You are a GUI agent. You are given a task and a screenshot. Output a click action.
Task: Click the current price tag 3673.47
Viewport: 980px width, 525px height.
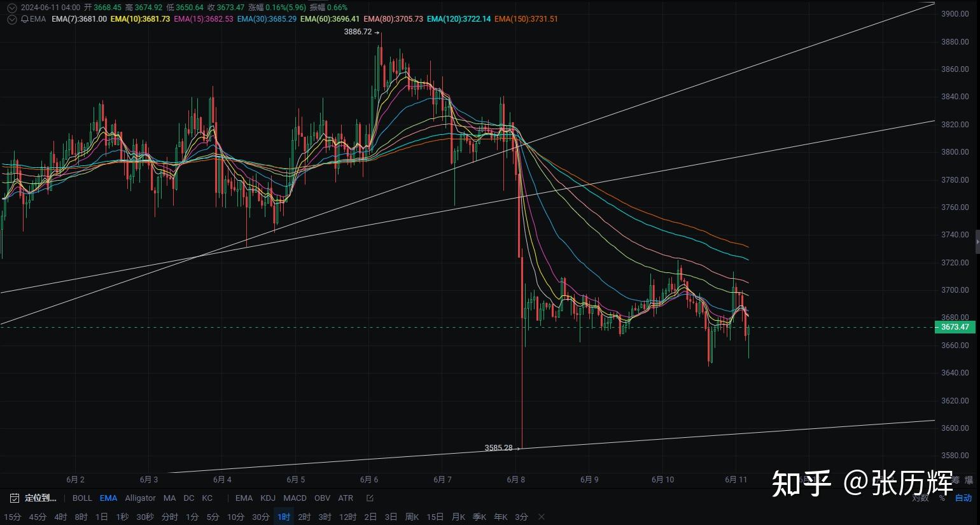[x=955, y=327]
